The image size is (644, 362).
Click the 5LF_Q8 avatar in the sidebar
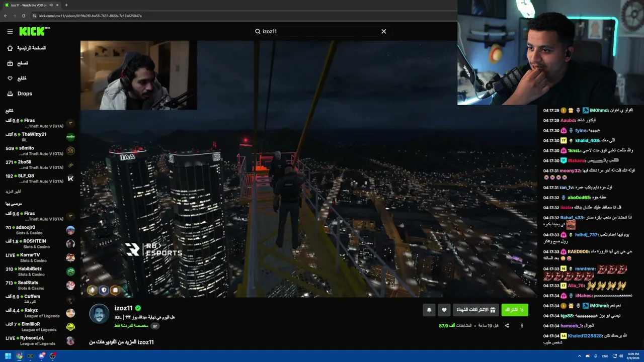coord(70,178)
